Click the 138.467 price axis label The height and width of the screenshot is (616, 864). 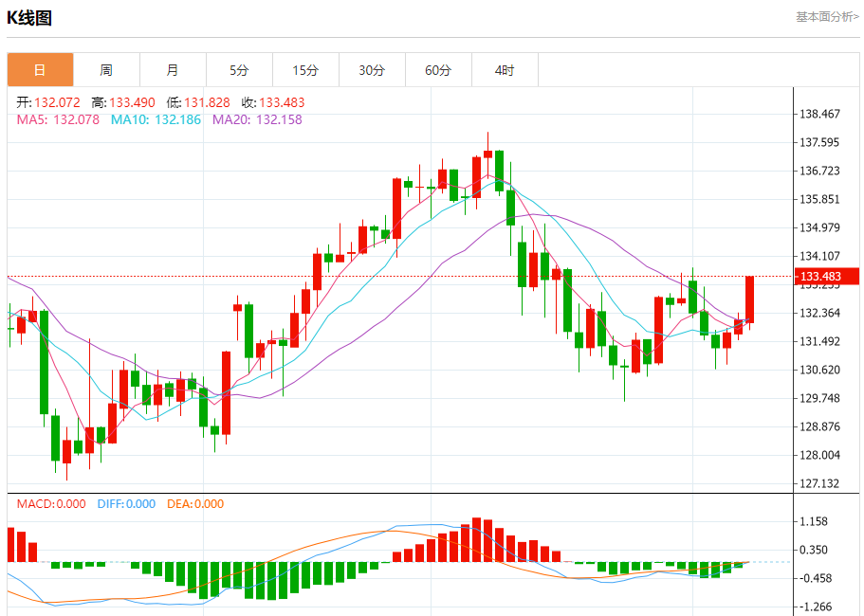(x=820, y=114)
